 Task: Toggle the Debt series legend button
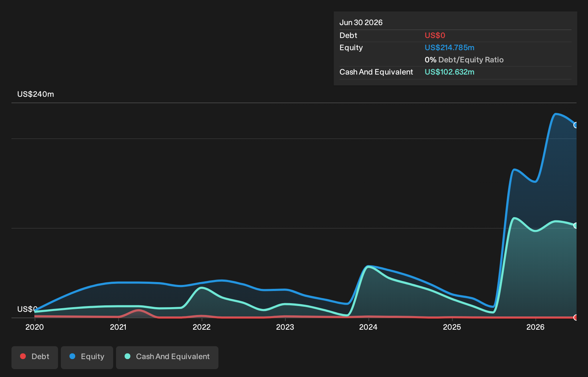(x=35, y=357)
